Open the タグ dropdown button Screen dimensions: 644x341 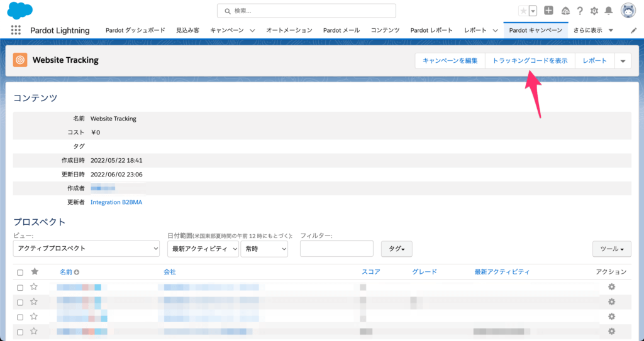pyautogui.click(x=397, y=249)
